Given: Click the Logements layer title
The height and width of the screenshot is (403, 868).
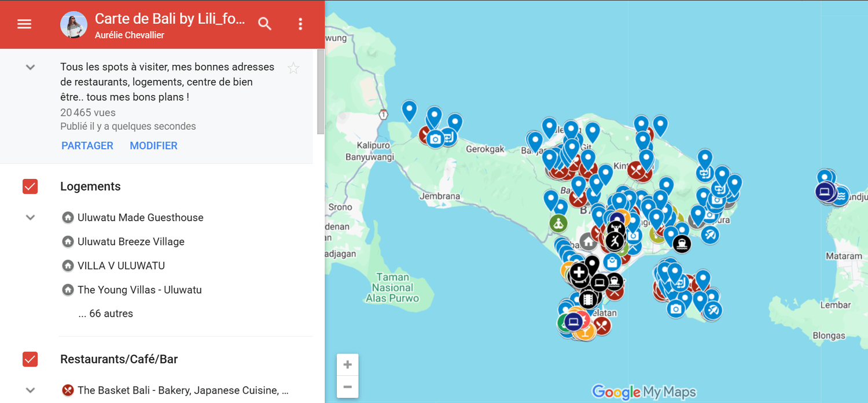Looking at the screenshot, I should pyautogui.click(x=91, y=186).
